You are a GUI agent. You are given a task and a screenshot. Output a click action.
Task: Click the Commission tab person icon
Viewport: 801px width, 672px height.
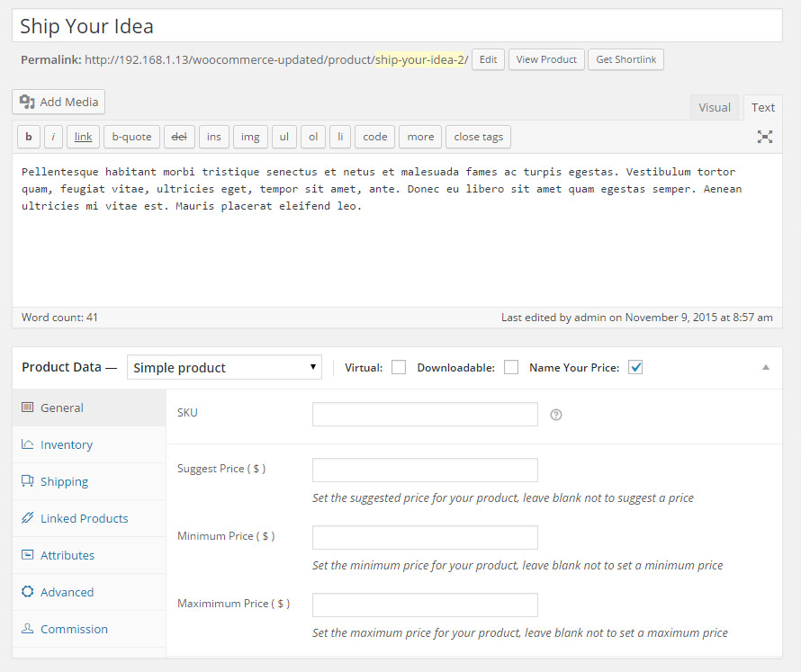(27, 629)
